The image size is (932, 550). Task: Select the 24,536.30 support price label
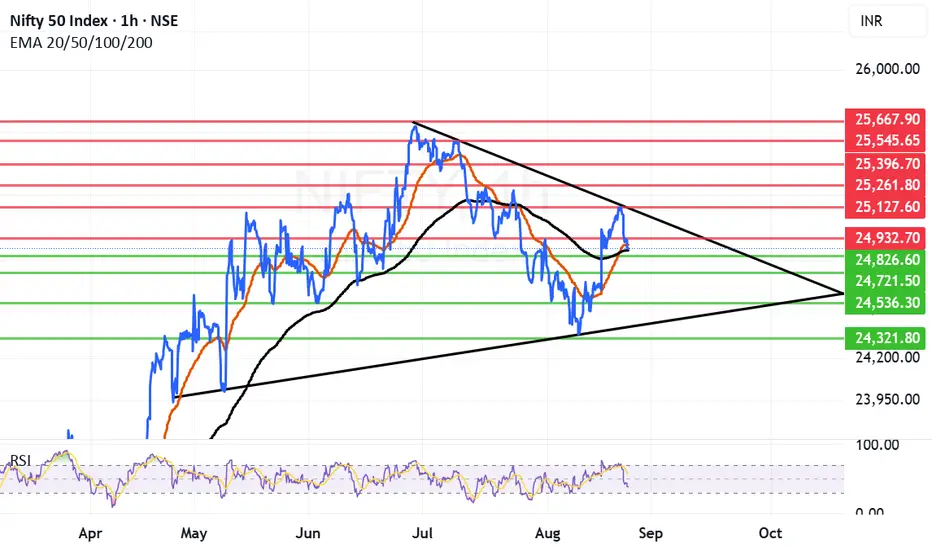tap(887, 303)
